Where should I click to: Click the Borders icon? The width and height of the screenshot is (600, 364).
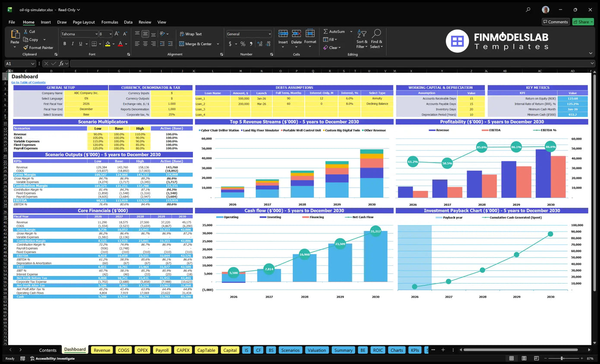point(94,44)
